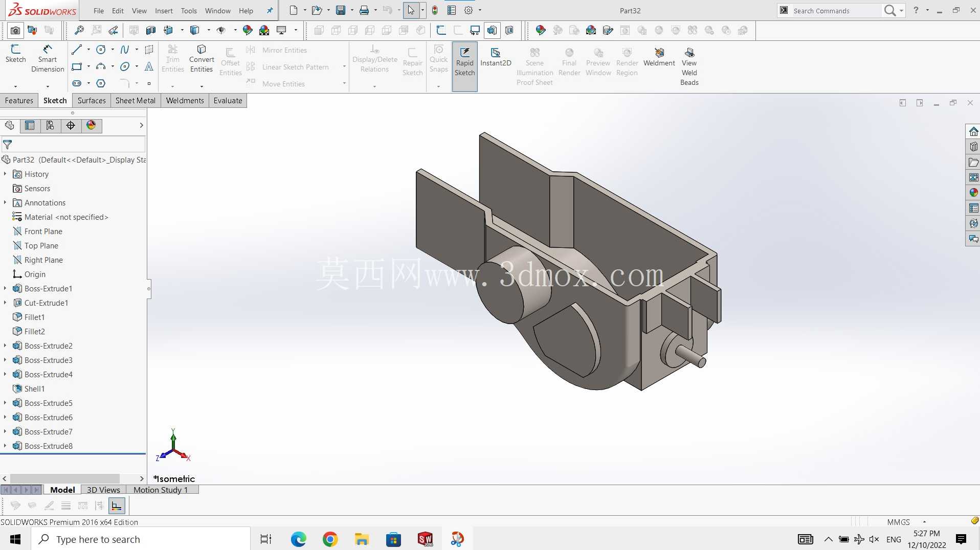Open the SolidWorks Options gear
This screenshot has width=980, height=550.
(x=469, y=10)
